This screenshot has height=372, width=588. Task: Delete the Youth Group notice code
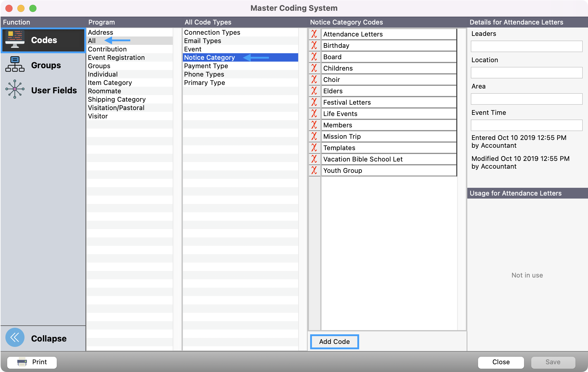[314, 170]
